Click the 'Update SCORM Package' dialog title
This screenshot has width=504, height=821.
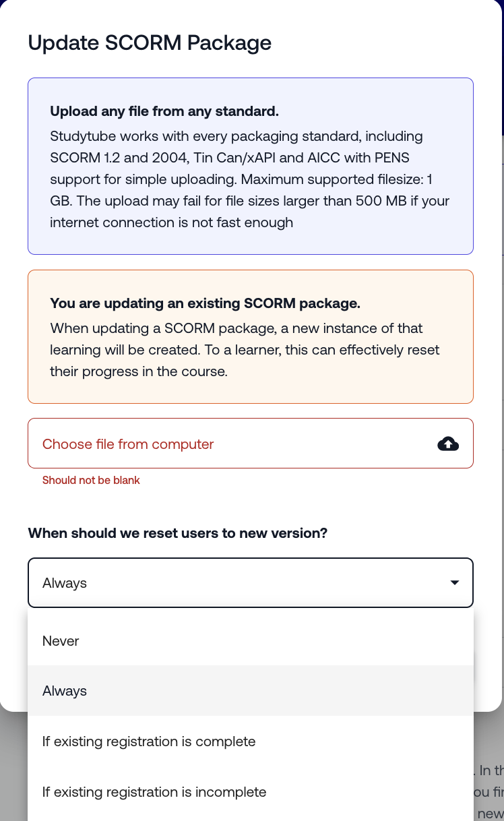[x=150, y=42]
